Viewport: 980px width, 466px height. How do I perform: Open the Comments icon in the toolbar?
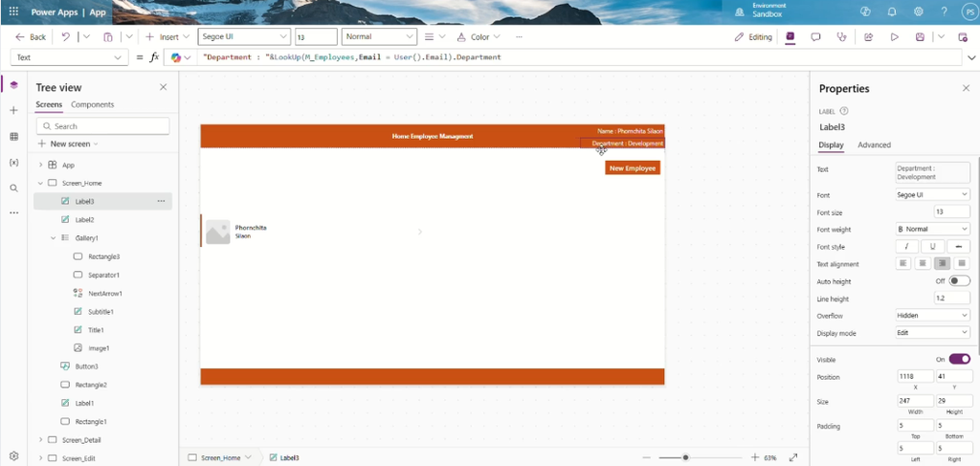tap(815, 37)
